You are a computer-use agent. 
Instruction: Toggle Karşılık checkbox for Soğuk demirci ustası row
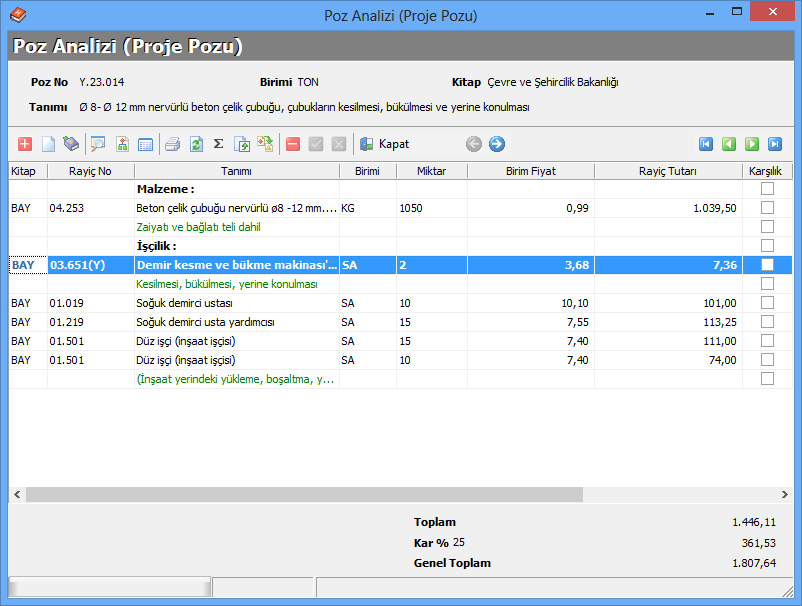pyautogui.click(x=767, y=303)
